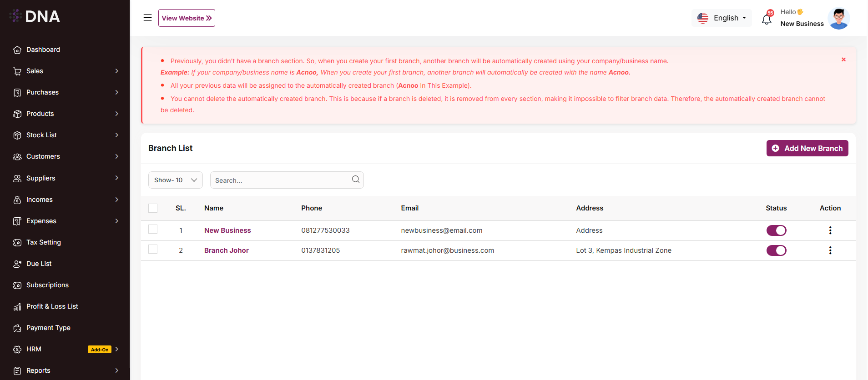
Task: Disable Branch Johor status switch
Action: (776, 250)
